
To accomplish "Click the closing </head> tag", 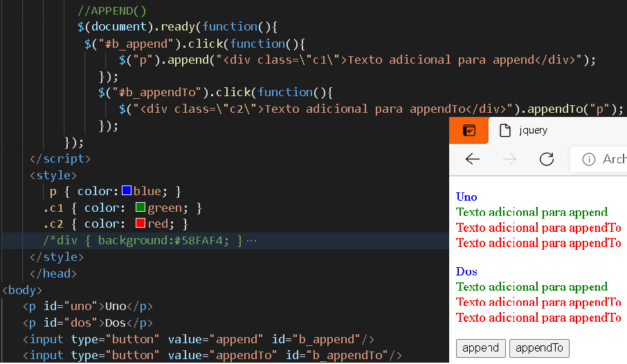I will 53,273.
